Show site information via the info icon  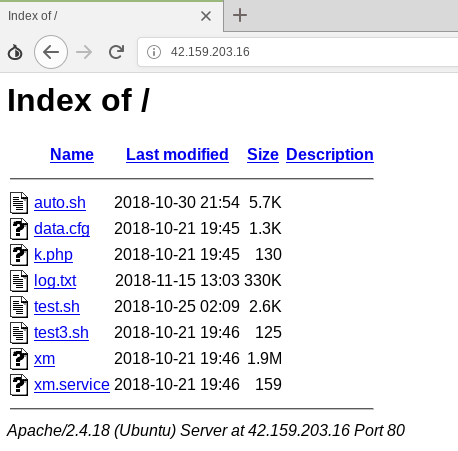pyautogui.click(x=154, y=52)
